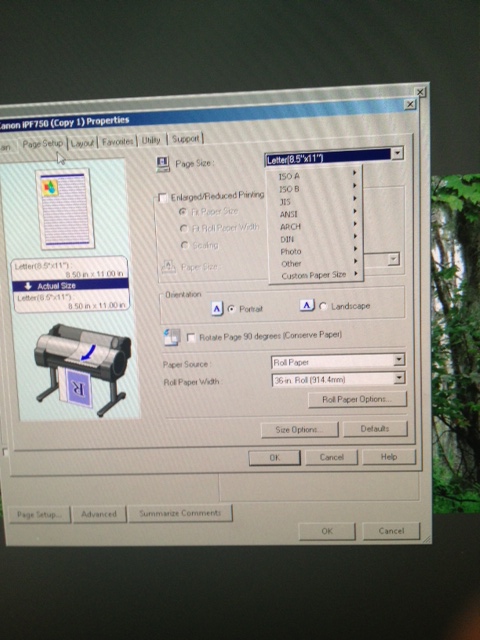This screenshot has height=640, width=480.
Task: Click the Portrait orientation A icon
Action: click(x=217, y=309)
